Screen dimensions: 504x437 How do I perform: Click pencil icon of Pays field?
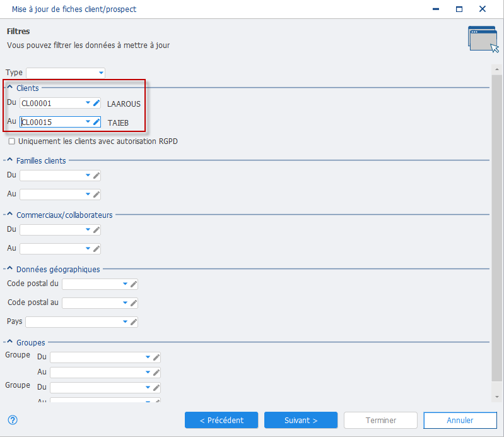(x=134, y=322)
